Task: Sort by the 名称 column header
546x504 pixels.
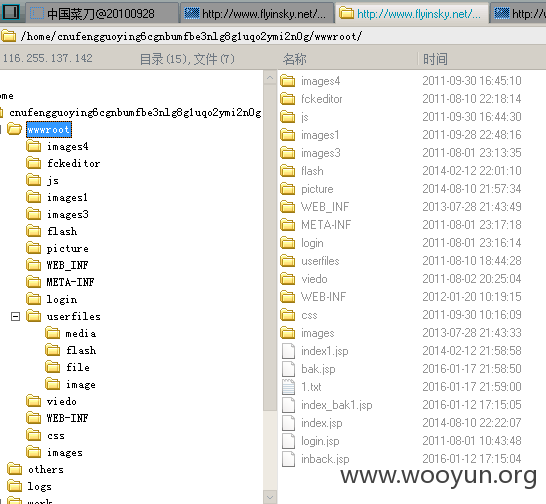Action: coord(295,59)
